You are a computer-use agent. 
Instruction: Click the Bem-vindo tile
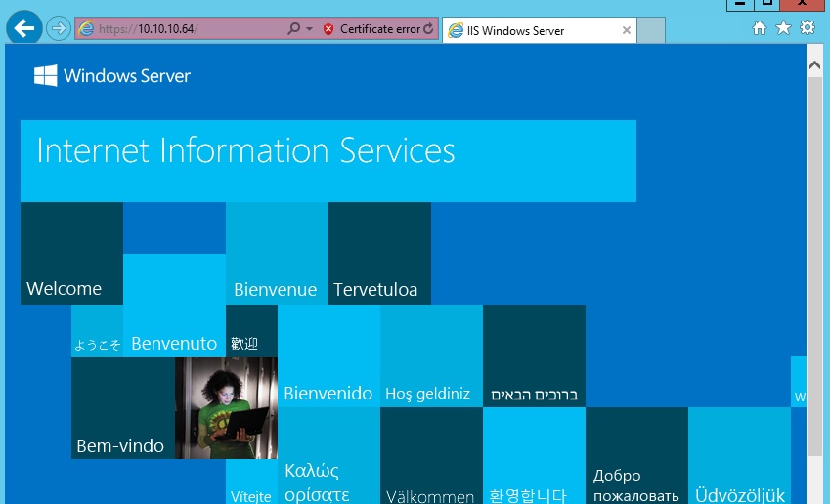(123, 407)
